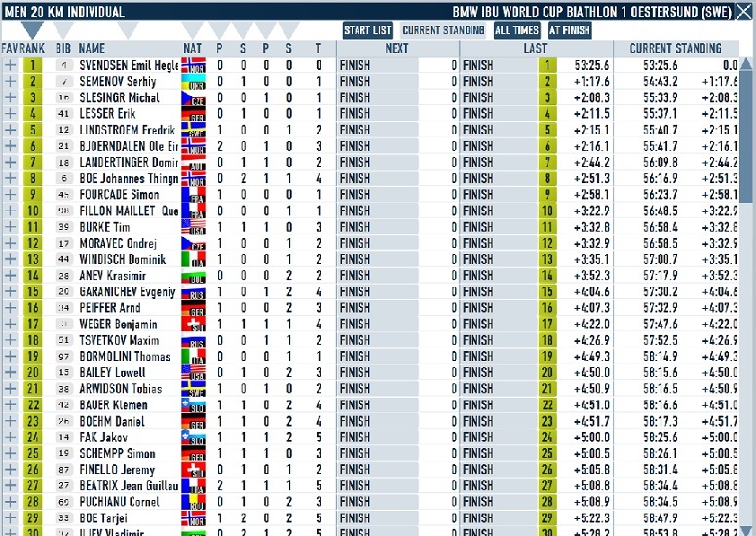Click French flag next to FOURCADE
Screen dimensions: 756x536
[x=193, y=195]
